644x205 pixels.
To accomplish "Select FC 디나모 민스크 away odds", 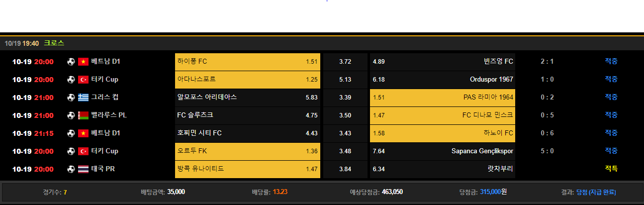I will (442, 115).
